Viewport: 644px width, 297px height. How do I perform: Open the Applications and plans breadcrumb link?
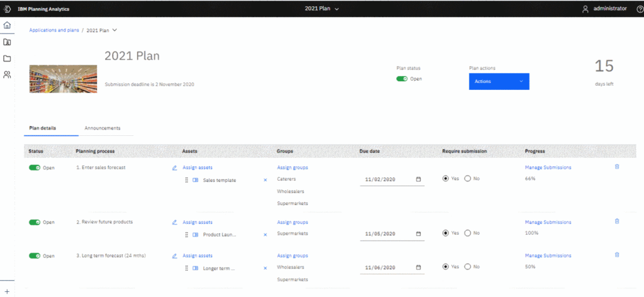point(54,30)
